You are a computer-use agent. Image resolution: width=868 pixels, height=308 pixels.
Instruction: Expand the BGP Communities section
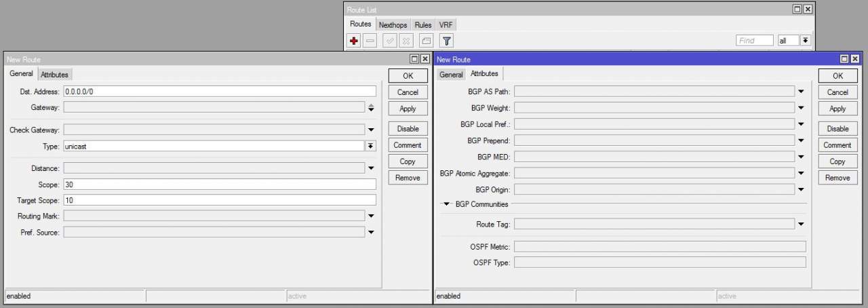pos(447,204)
